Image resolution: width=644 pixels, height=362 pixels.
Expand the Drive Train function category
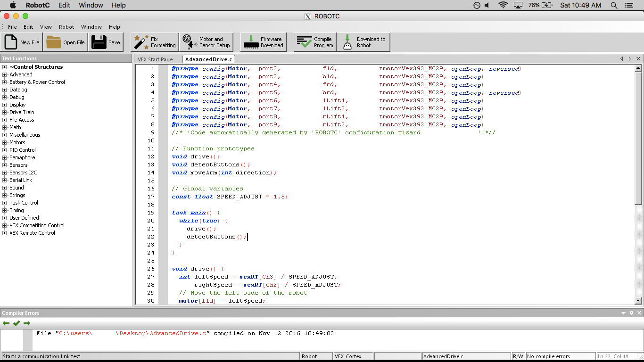pos(5,112)
